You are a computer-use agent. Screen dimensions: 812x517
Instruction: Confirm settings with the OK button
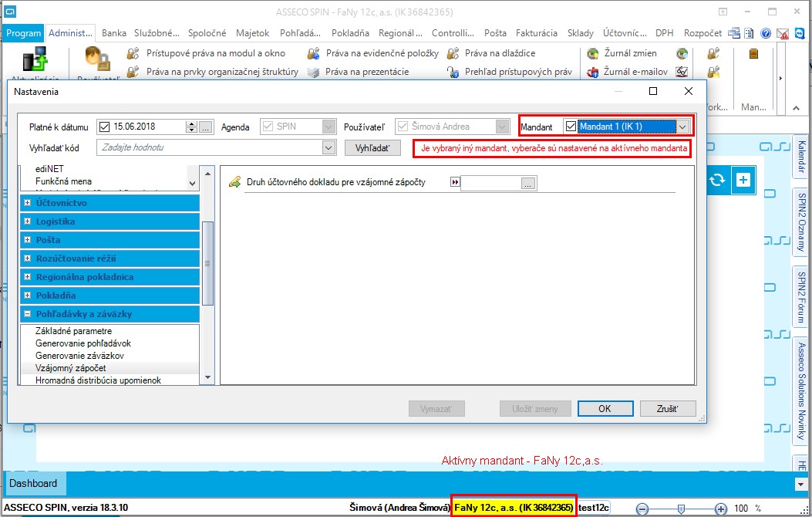(x=605, y=409)
